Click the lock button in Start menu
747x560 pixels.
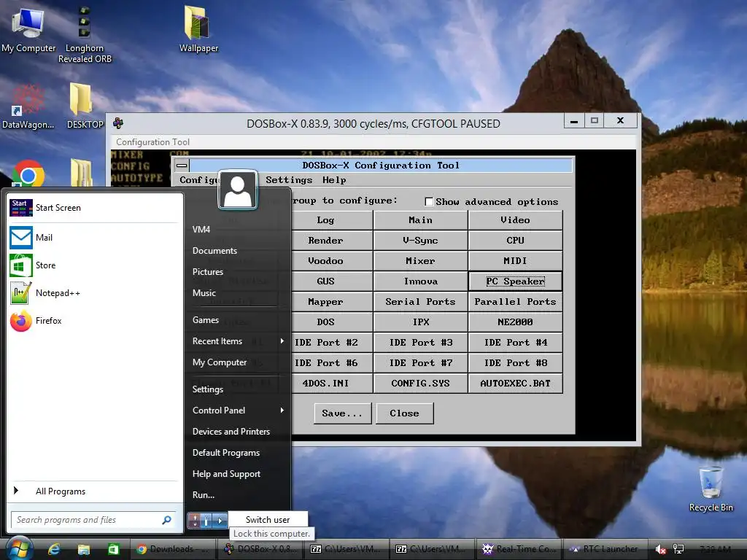[206, 521]
